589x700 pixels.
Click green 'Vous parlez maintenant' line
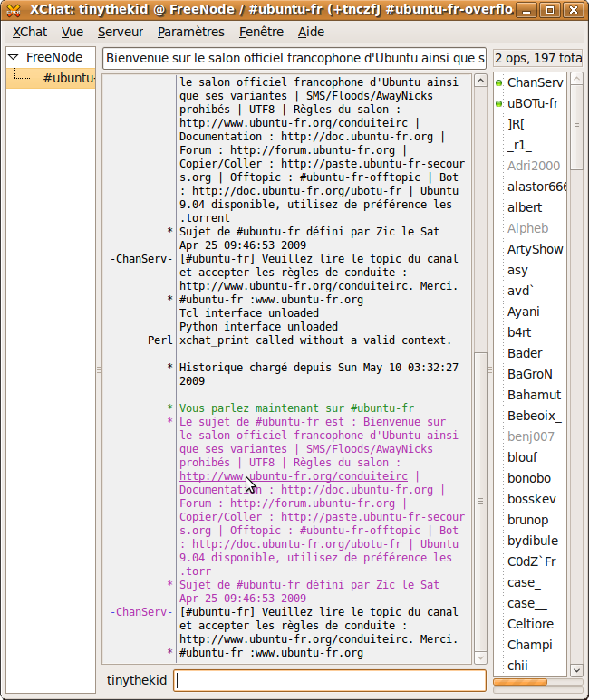pos(296,408)
